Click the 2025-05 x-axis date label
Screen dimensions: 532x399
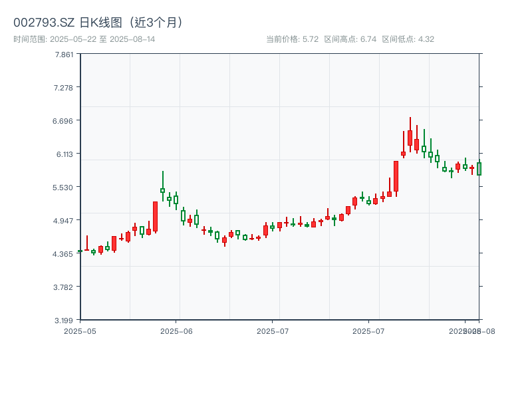80,331
